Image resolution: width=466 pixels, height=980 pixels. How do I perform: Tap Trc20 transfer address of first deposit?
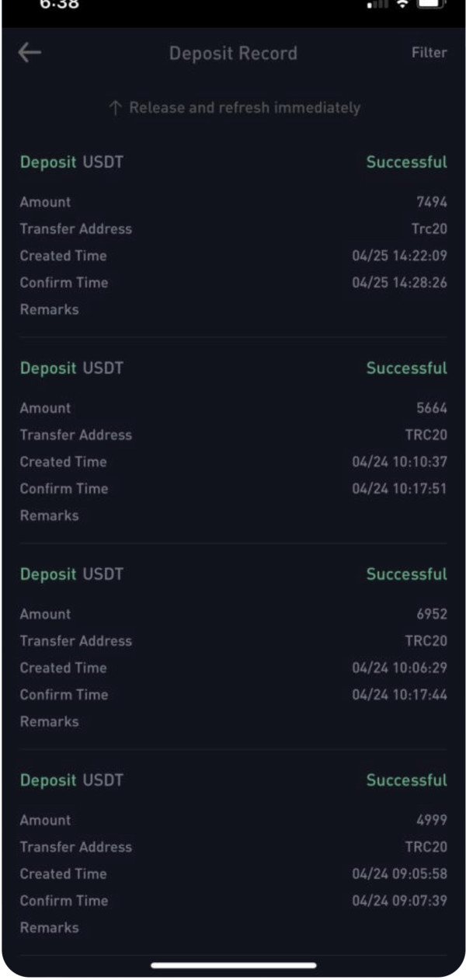tap(429, 229)
